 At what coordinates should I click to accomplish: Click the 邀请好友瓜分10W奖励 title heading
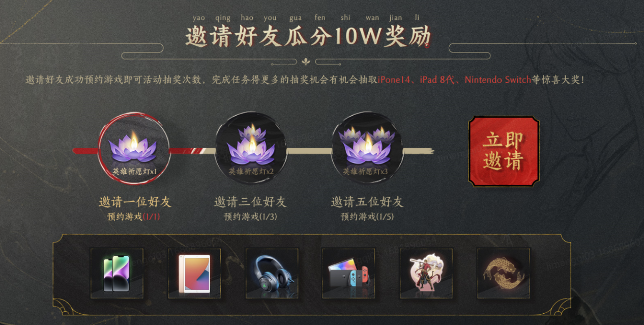[308, 37]
